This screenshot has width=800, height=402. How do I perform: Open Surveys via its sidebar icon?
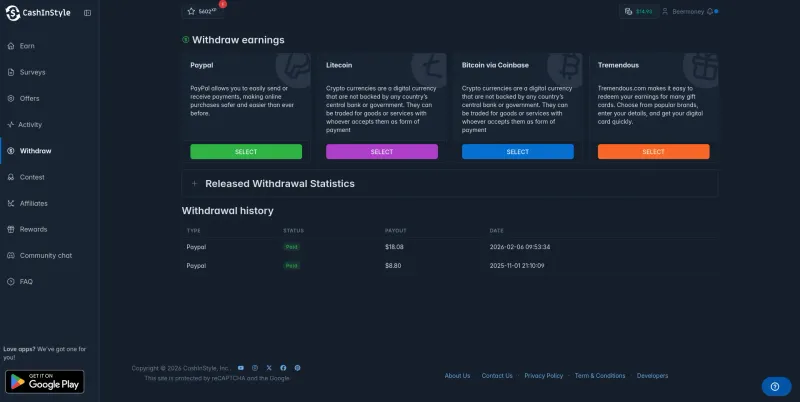pos(11,72)
